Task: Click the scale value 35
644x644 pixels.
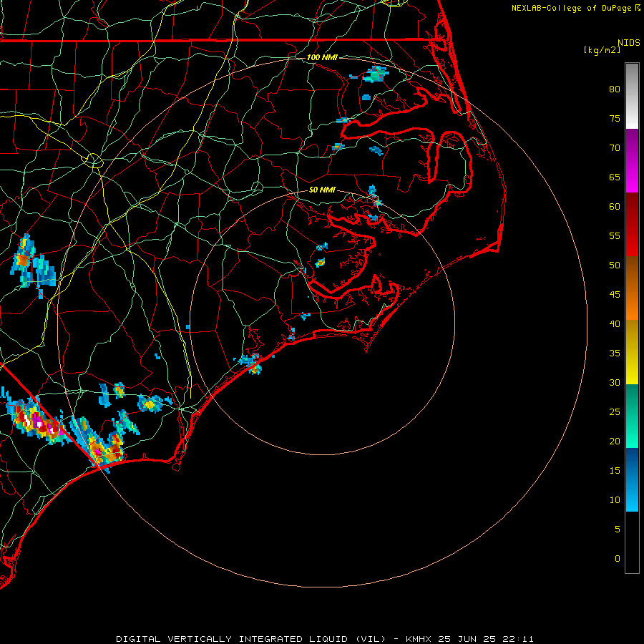Action: [615, 353]
